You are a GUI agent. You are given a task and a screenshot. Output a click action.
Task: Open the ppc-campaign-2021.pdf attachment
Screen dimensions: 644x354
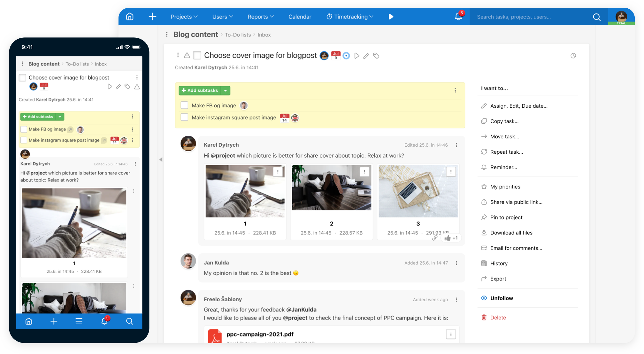point(259,334)
